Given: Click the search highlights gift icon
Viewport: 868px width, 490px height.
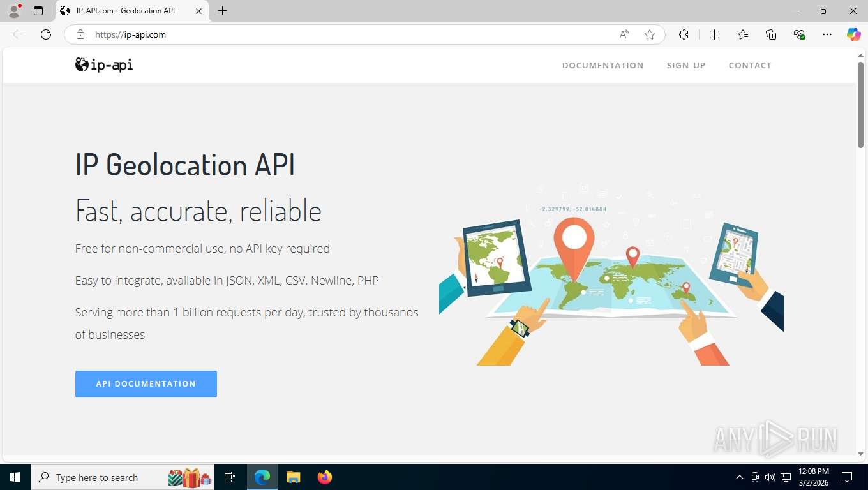Looking at the screenshot, I should pos(190,477).
